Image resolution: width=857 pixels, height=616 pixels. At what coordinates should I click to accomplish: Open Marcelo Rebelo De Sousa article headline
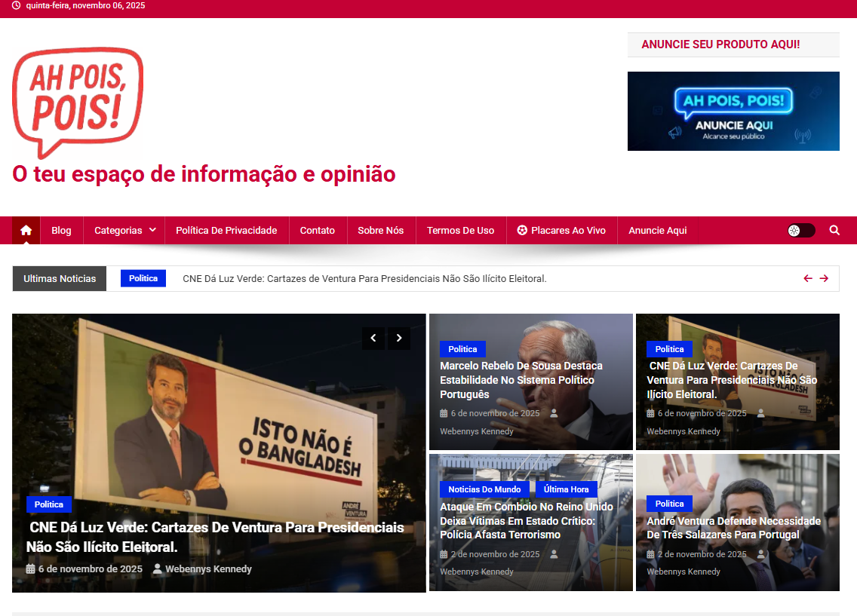[521, 380]
